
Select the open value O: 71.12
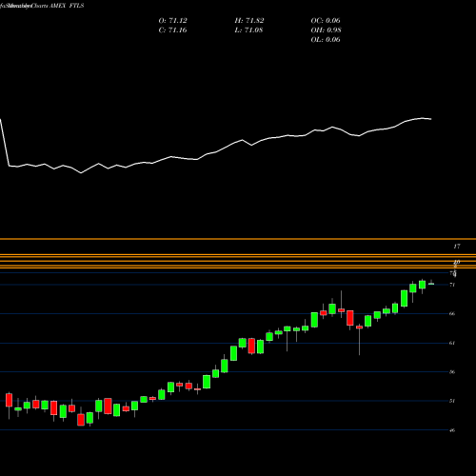[x=173, y=21]
